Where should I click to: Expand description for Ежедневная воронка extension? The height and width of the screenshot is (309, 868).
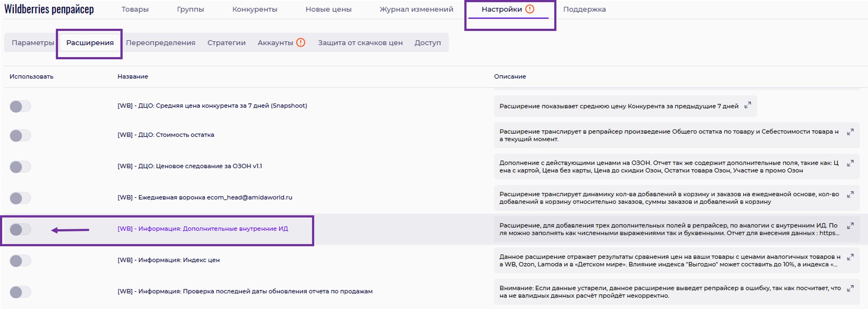click(850, 195)
